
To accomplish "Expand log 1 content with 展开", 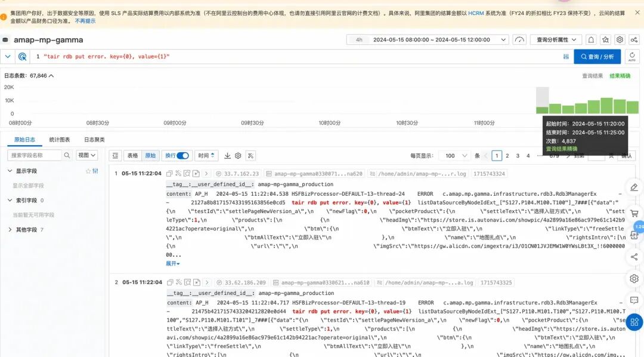I will pos(172,264).
